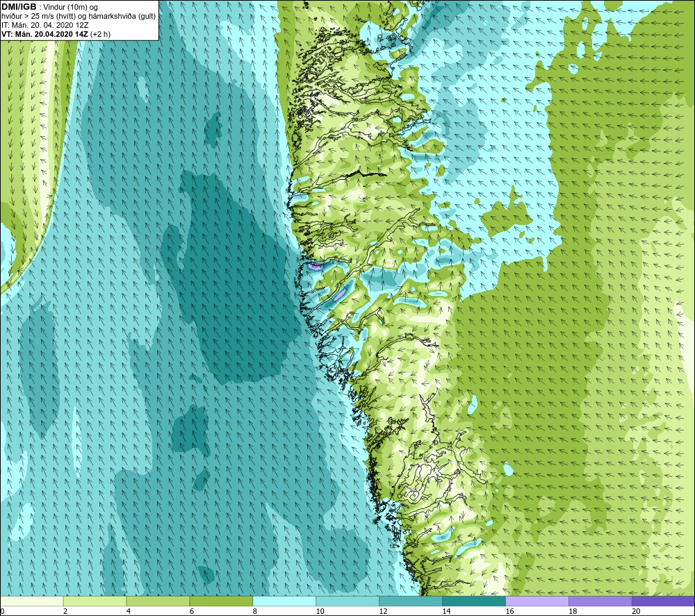
Task: Click the 10–12 m/s light teal legend swatch
Action: click(347, 601)
